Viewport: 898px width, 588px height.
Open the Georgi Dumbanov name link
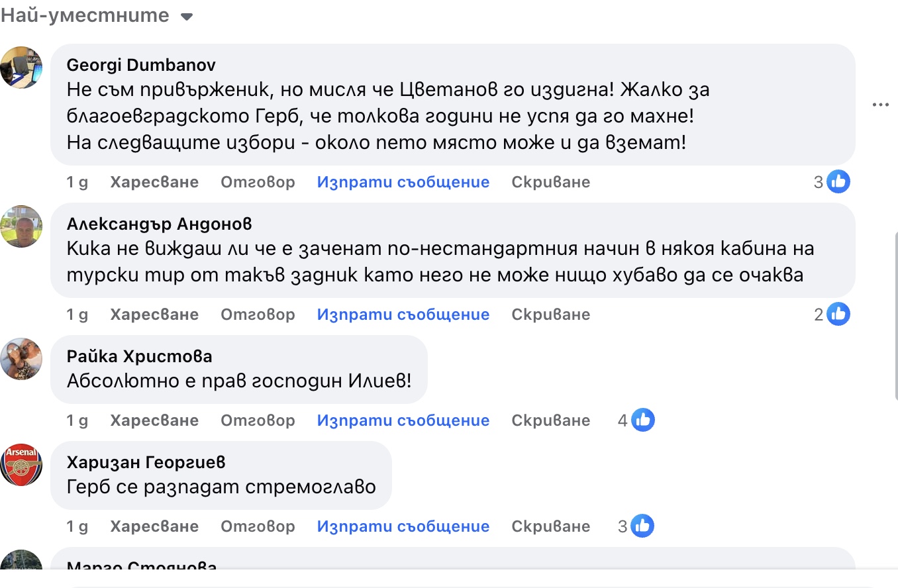(x=141, y=65)
